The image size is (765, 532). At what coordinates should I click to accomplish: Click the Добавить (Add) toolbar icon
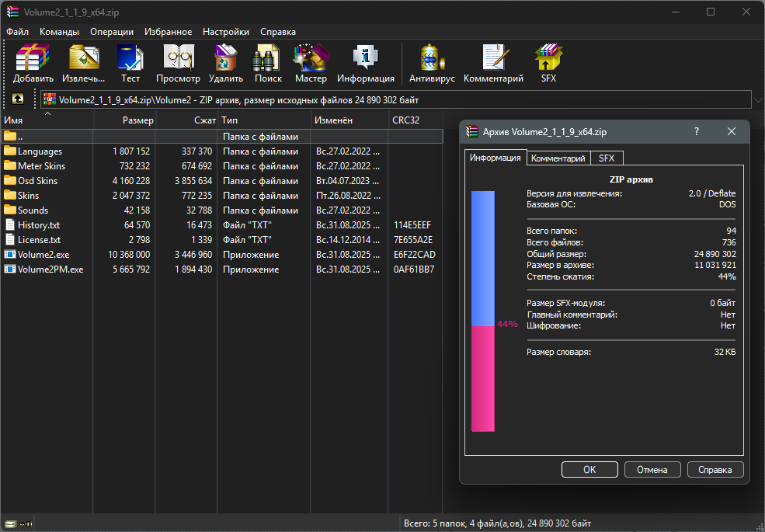point(33,57)
